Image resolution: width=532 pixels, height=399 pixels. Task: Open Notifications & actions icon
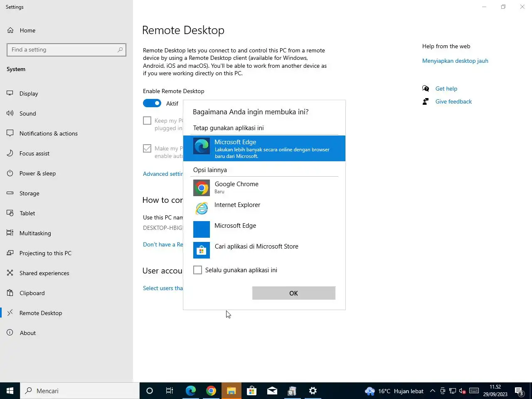[10, 133]
